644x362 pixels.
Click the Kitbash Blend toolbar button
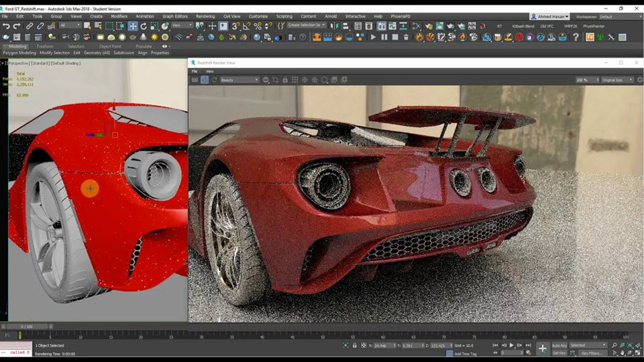pyautogui.click(x=523, y=26)
